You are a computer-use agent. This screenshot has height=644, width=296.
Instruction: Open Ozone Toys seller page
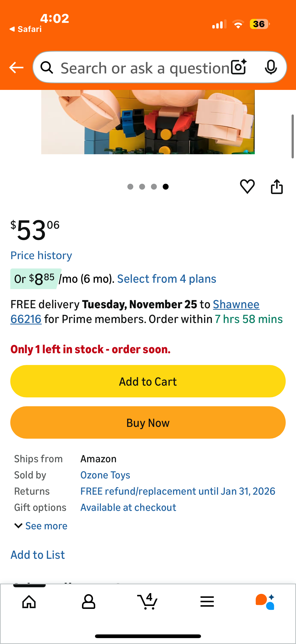(x=105, y=475)
